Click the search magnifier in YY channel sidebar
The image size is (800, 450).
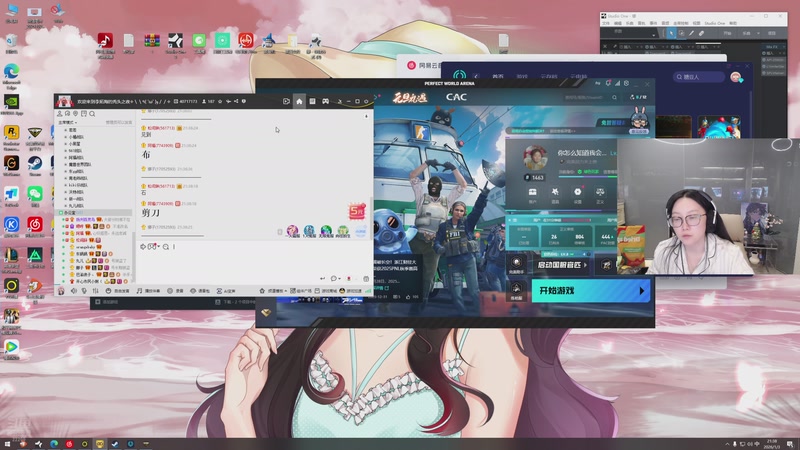coord(92,114)
